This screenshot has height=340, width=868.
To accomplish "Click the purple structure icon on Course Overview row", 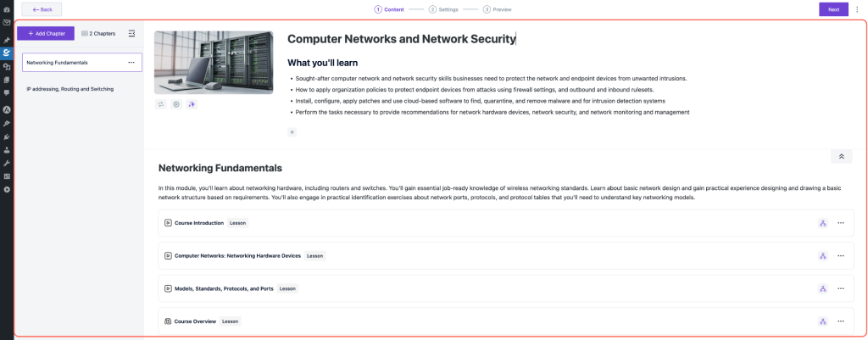I will click(x=822, y=321).
